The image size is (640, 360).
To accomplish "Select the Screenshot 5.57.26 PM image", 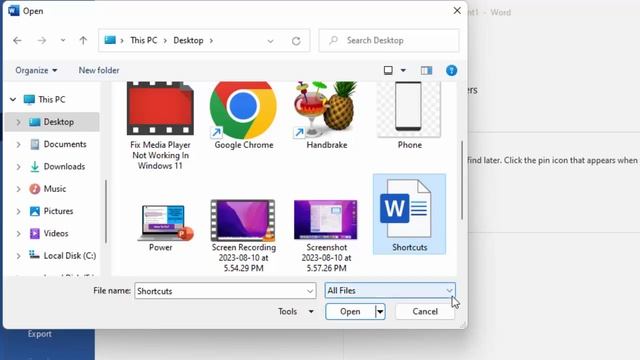I will (x=327, y=236).
